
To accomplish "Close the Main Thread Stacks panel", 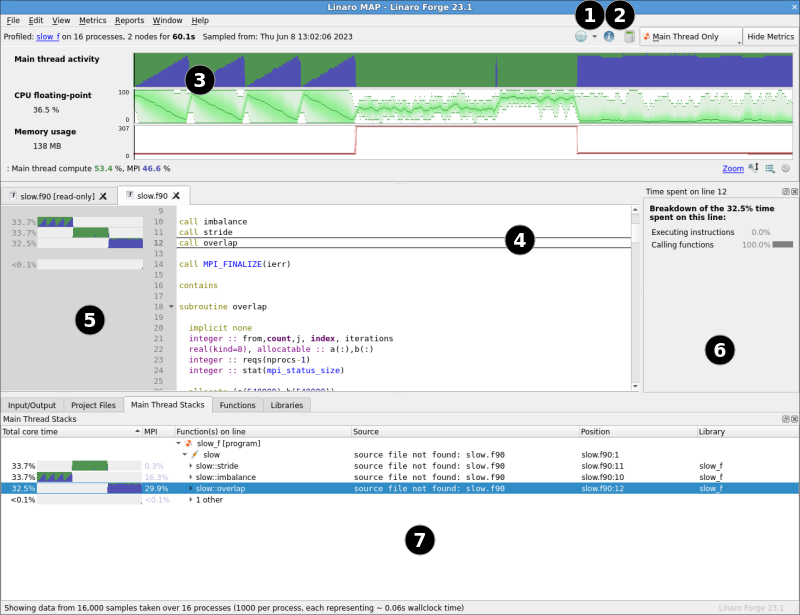I will (x=794, y=419).
